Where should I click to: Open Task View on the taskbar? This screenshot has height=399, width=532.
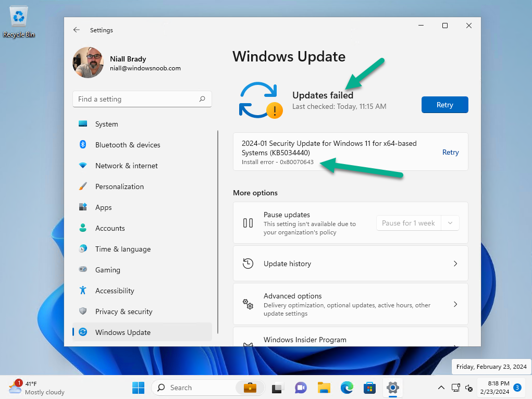coord(277,388)
